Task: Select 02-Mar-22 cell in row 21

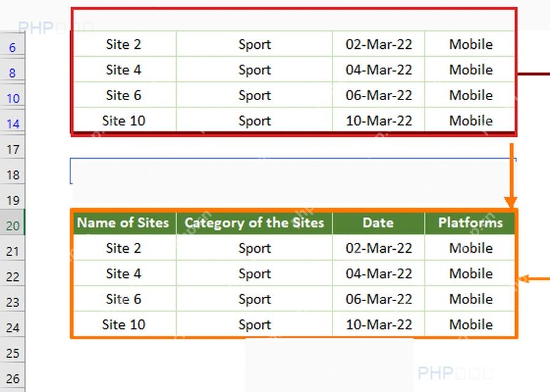Action: pyautogui.click(x=378, y=248)
